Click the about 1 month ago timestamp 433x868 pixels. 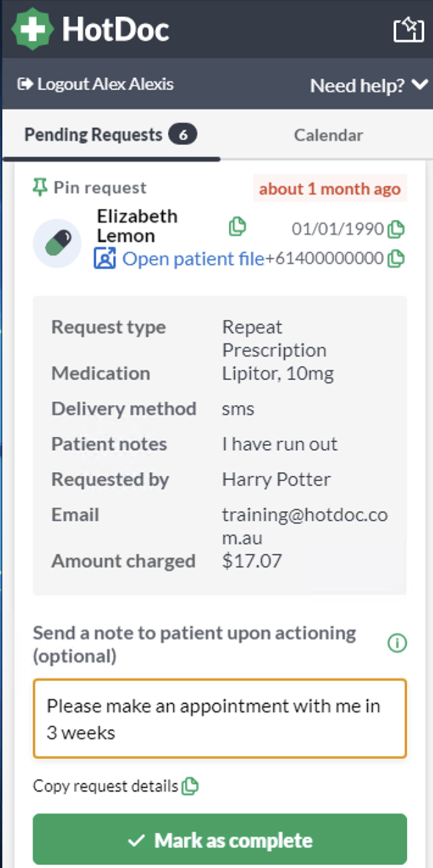330,189
